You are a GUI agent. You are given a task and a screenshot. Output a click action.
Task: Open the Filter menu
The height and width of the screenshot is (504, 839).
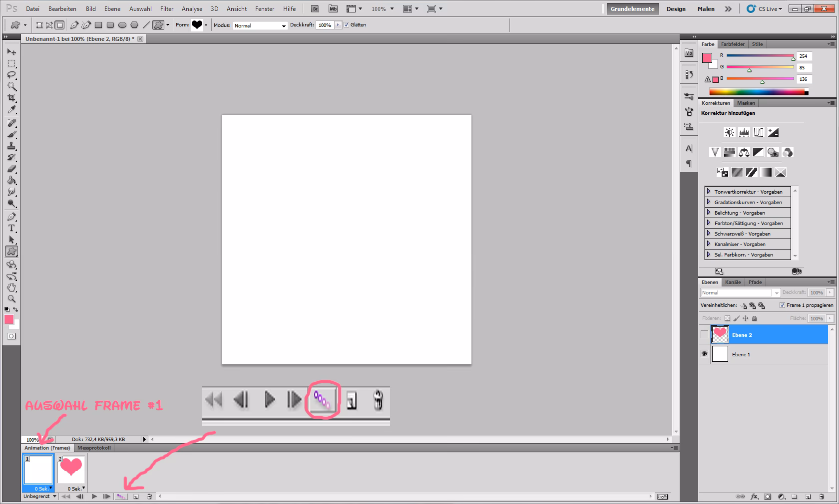click(x=166, y=8)
